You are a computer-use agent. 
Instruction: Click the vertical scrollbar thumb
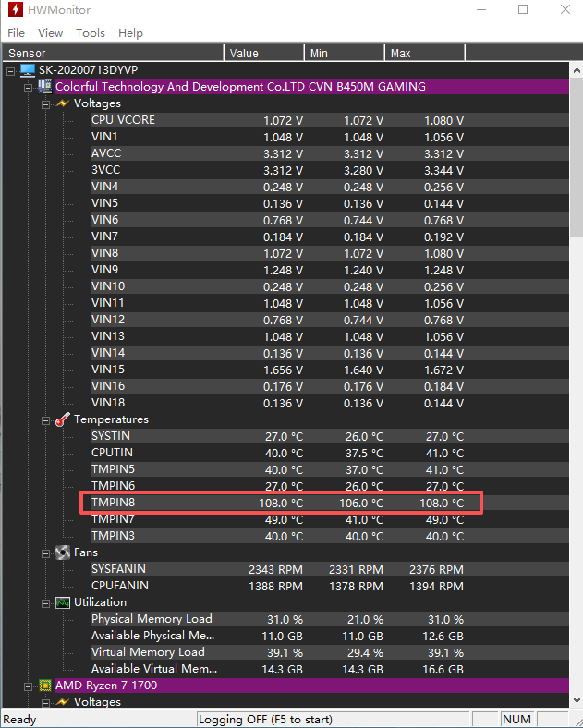click(577, 159)
